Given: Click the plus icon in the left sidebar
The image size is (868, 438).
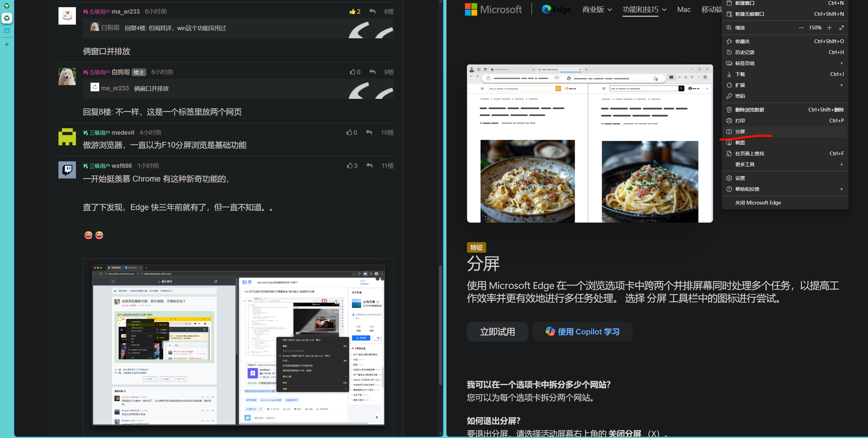Looking at the screenshot, I should pos(7,44).
